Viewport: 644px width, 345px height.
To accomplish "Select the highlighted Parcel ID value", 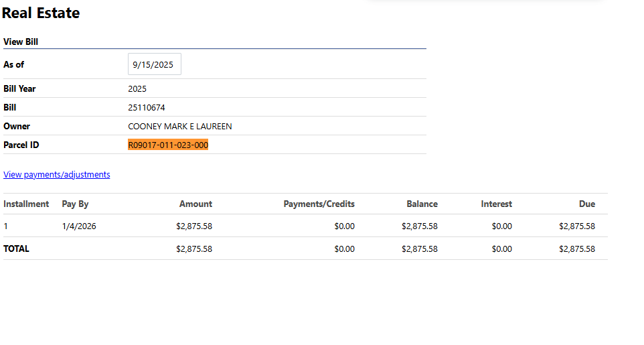I will (168, 145).
